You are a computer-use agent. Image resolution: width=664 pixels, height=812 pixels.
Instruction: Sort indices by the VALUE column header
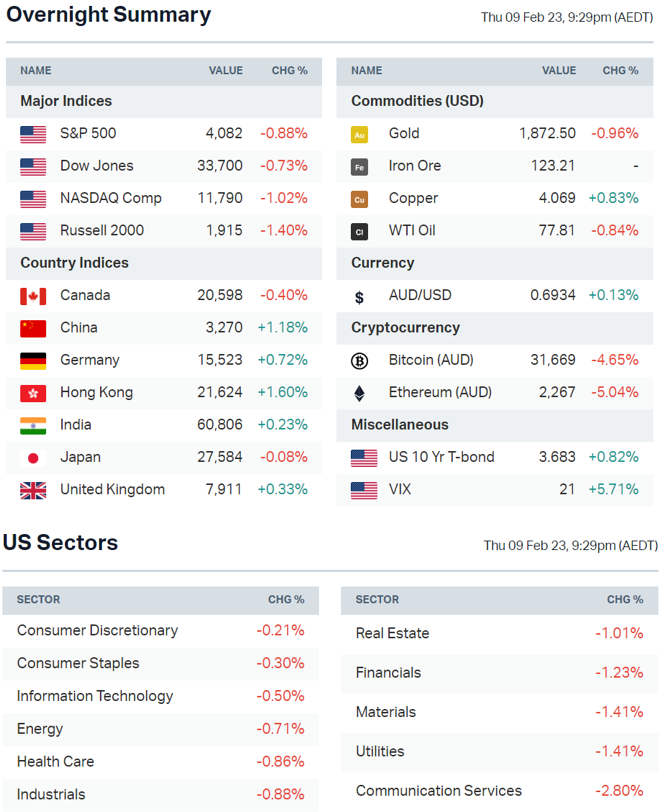(225, 71)
